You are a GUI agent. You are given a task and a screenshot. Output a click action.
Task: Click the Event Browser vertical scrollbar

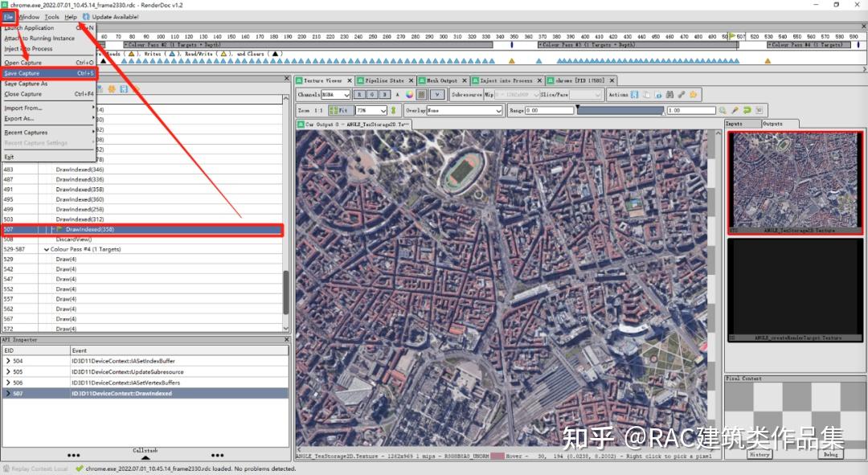pyautogui.click(x=285, y=293)
